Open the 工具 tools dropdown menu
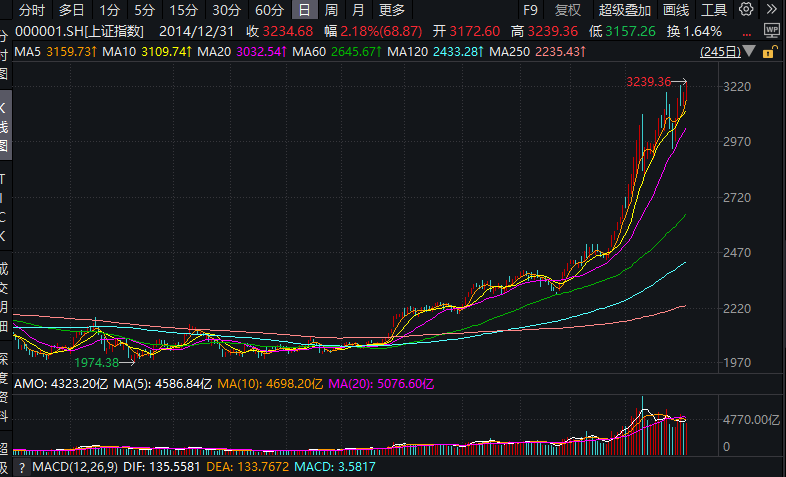The width and height of the screenshot is (786, 477). pyautogui.click(x=714, y=10)
